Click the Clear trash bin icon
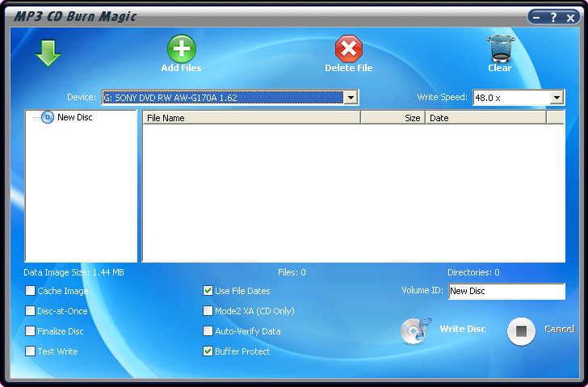Screen dimensions: 588x387 point(500,48)
